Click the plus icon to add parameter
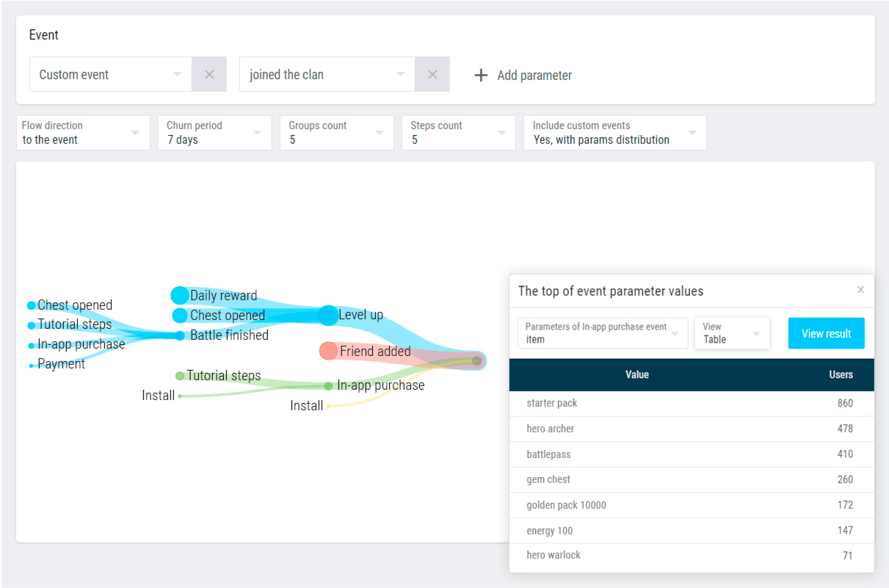889x588 pixels. (x=481, y=75)
